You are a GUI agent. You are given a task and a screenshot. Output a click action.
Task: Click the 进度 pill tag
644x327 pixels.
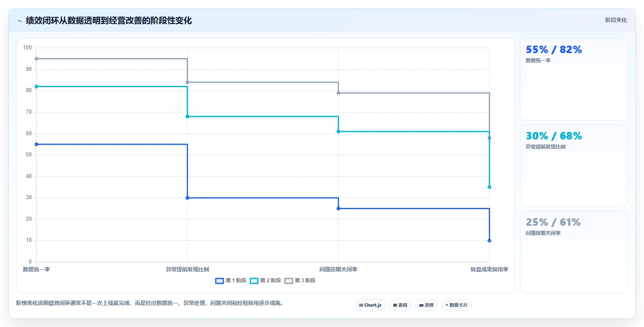coord(426,305)
